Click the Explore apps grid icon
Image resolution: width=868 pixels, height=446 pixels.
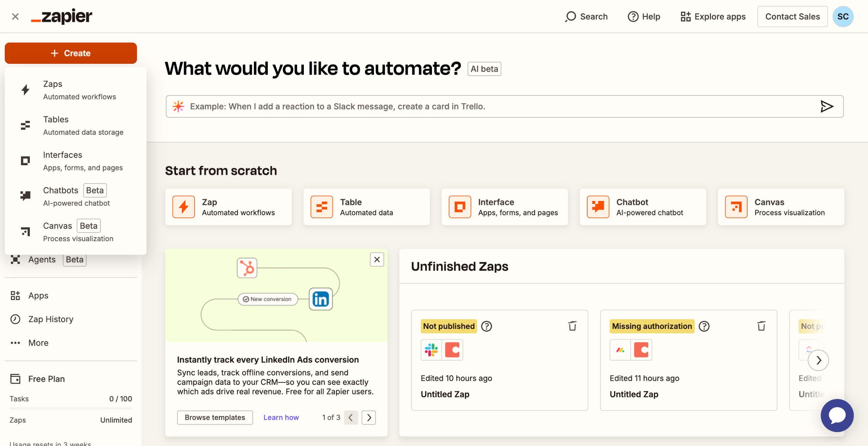685,16
